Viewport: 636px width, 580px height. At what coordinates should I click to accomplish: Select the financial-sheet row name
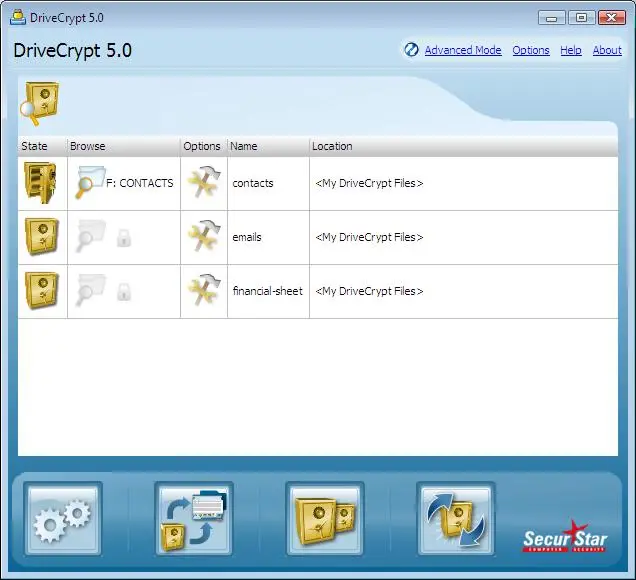click(267, 291)
